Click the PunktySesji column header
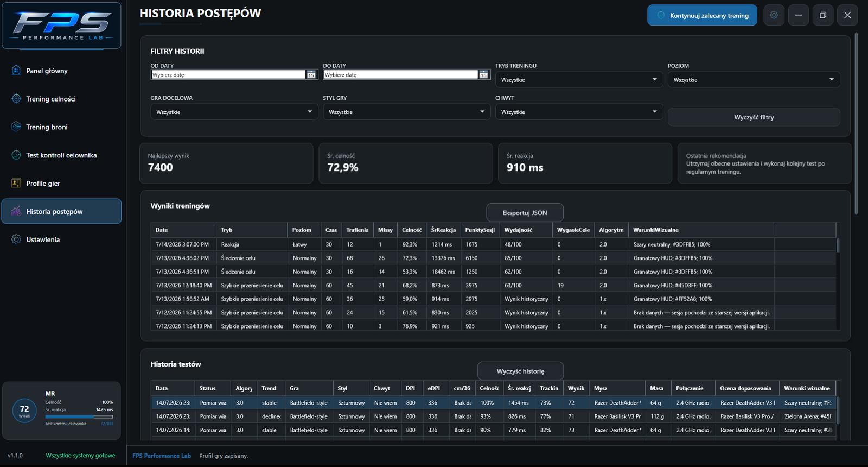This screenshot has height=467, width=868. coord(480,230)
